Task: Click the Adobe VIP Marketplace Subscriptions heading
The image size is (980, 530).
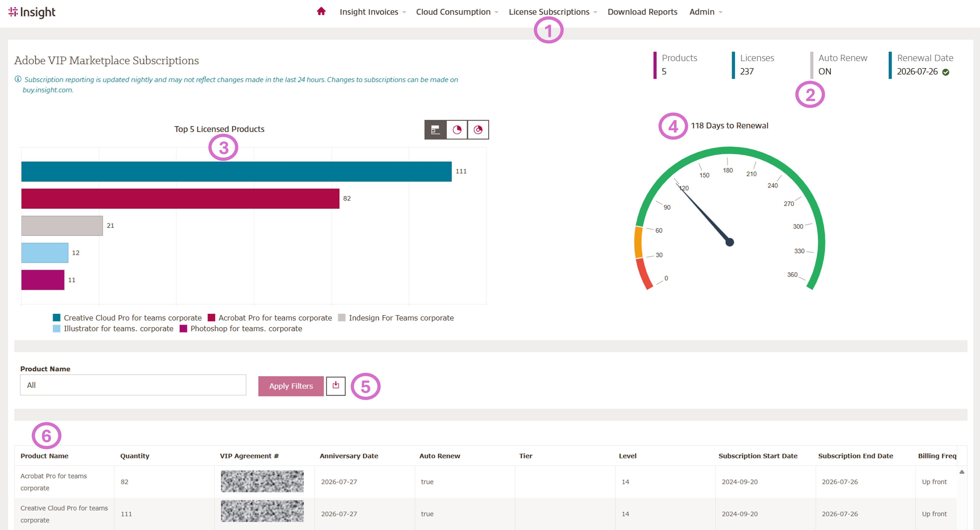Action: click(106, 61)
